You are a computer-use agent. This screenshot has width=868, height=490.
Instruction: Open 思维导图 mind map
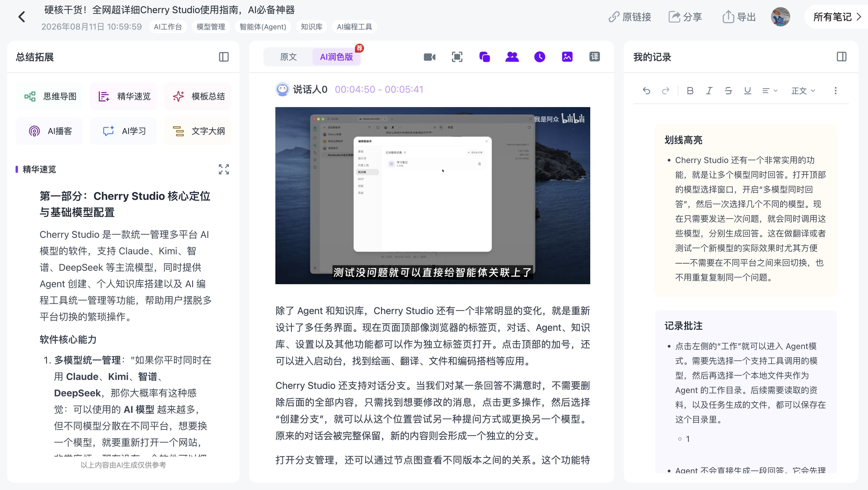click(49, 96)
